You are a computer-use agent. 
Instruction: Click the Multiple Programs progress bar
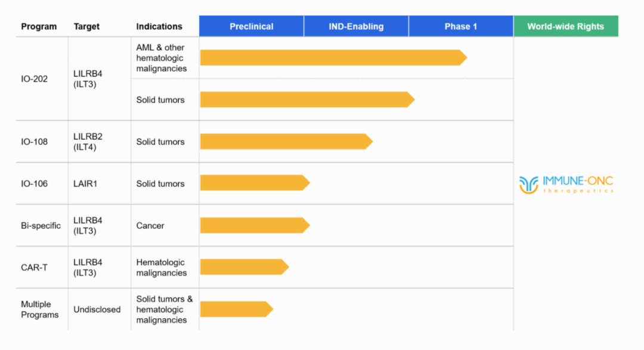pyautogui.click(x=237, y=309)
